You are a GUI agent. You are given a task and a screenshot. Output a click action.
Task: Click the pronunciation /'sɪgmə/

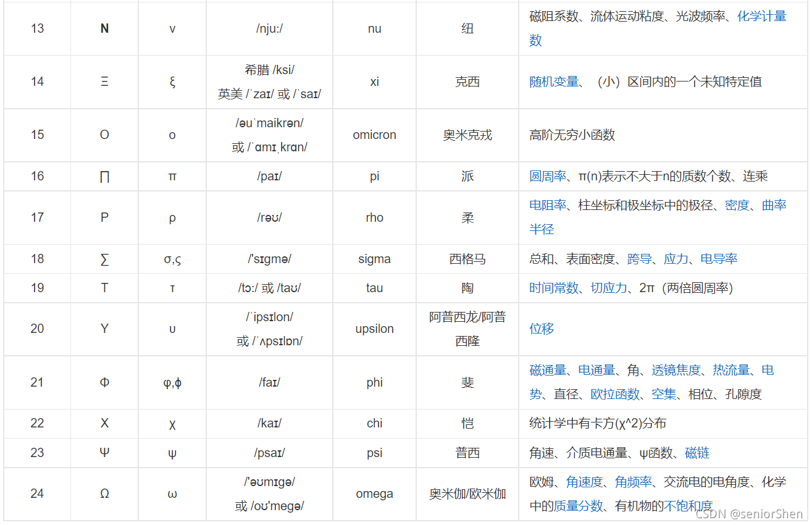(269, 259)
